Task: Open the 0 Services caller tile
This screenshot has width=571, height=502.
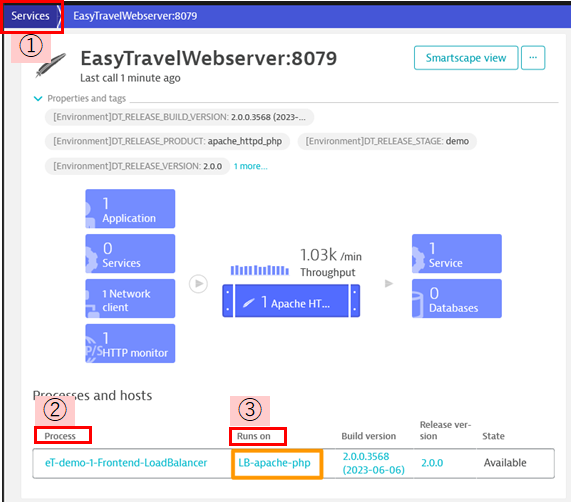Action: pos(130,254)
